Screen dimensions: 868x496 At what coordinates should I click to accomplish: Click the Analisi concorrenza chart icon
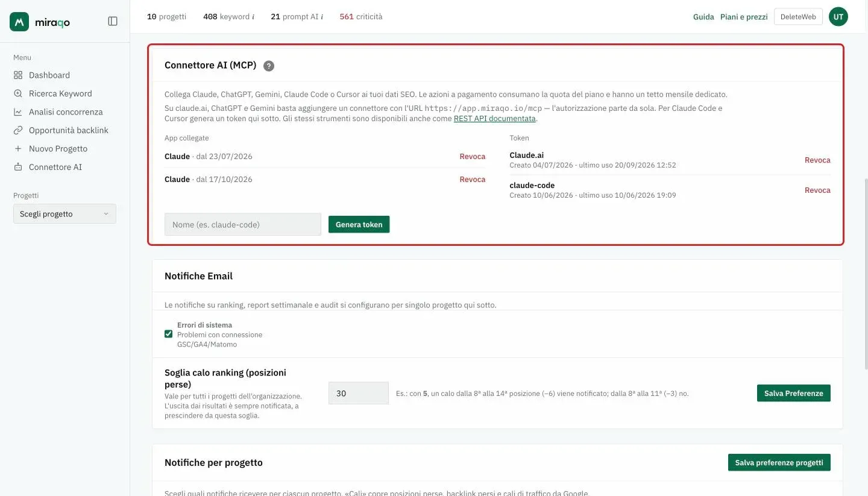[x=17, y=112]
